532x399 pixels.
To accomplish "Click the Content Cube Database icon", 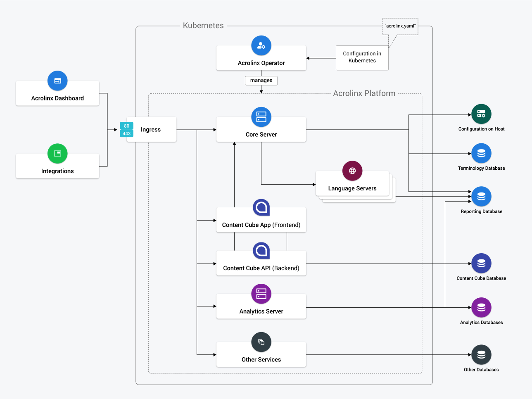I will click(x=481, y=263).
